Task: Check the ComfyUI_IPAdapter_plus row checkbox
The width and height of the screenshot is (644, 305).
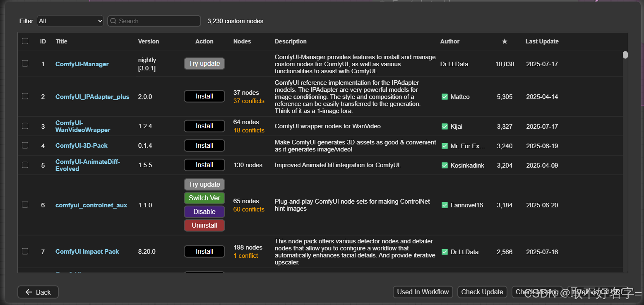Action: (x=25, y=96)
